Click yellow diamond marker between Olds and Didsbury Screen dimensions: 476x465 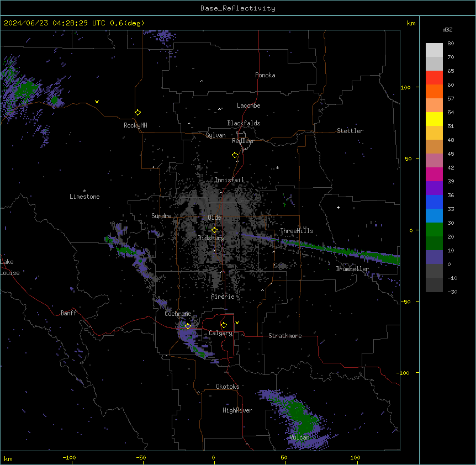click(x=214, y=230)
